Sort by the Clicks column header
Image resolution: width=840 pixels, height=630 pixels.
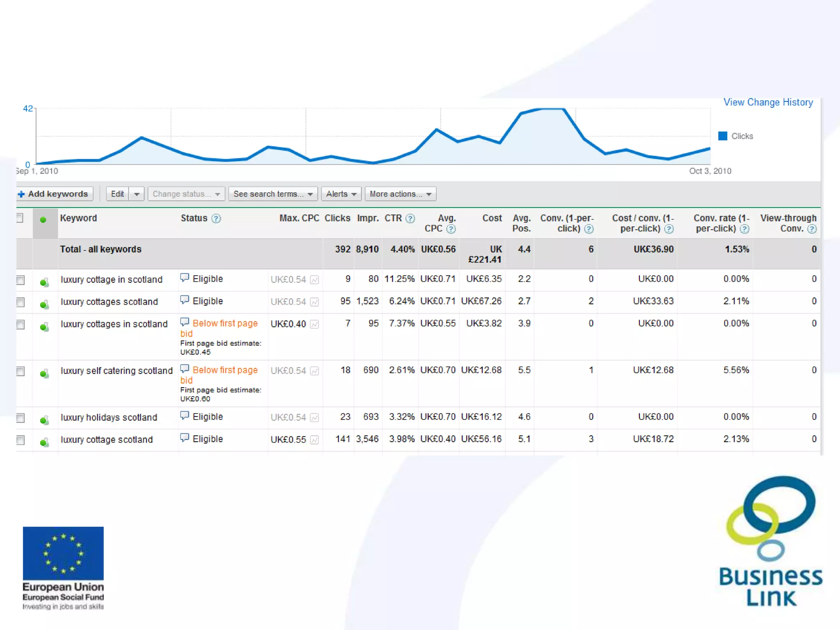[x=337, y=218]
